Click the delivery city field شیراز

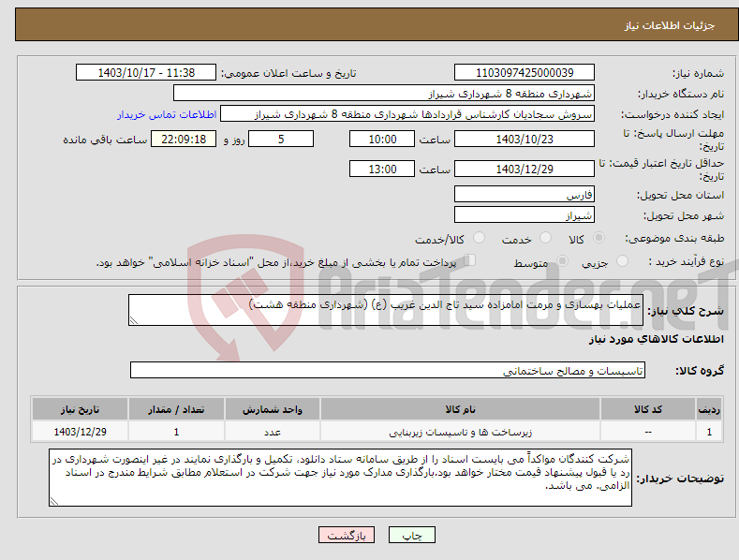tap(525, 215)
